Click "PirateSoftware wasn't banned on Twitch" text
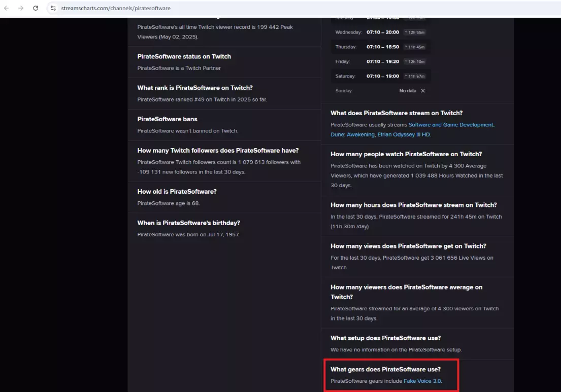Image resolution: width=561 pixels, height=392 pixels. tap(187, 131)
